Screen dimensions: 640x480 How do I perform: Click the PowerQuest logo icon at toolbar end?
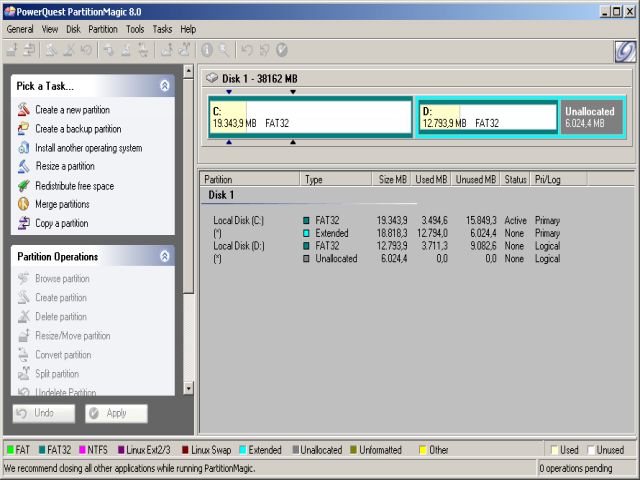626,52
